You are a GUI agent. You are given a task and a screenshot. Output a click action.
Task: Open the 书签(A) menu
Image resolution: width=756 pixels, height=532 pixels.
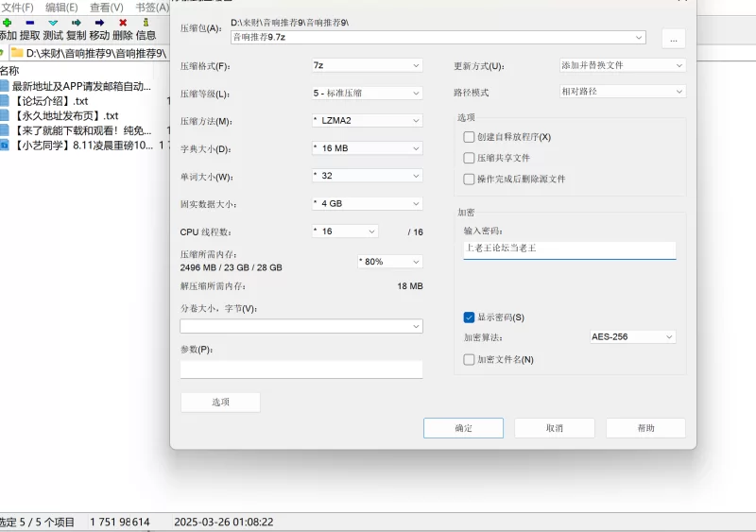(152, 8)
